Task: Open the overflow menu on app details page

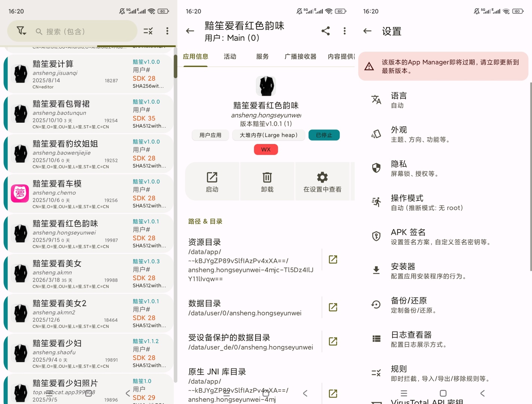Action: click(x=345, y=31)
